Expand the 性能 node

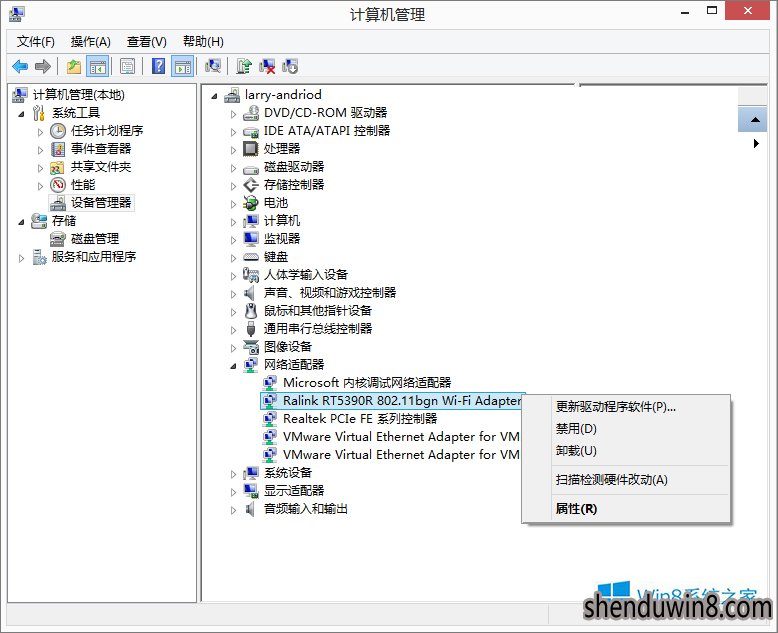40,186
